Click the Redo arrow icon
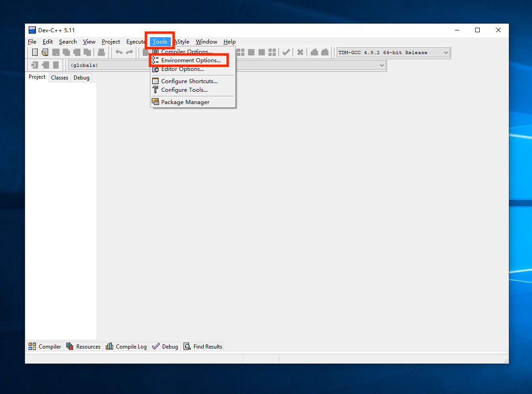The width and height of the screenshot is (532, 394). (129, 52)
